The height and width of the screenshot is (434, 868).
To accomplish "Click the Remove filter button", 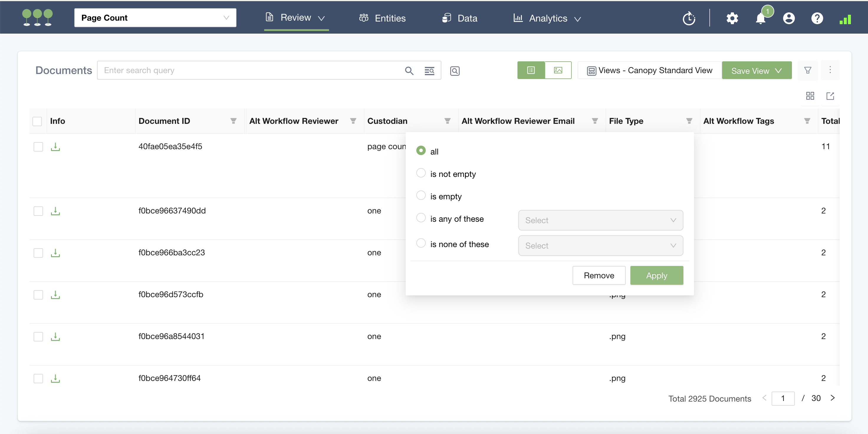I will [x=599, y=275].
